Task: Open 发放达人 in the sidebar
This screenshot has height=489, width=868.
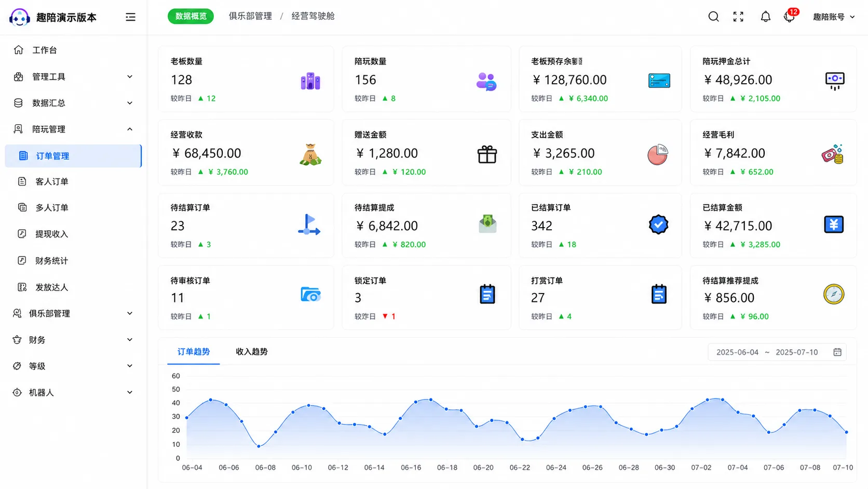Action: tap(73, 287)
